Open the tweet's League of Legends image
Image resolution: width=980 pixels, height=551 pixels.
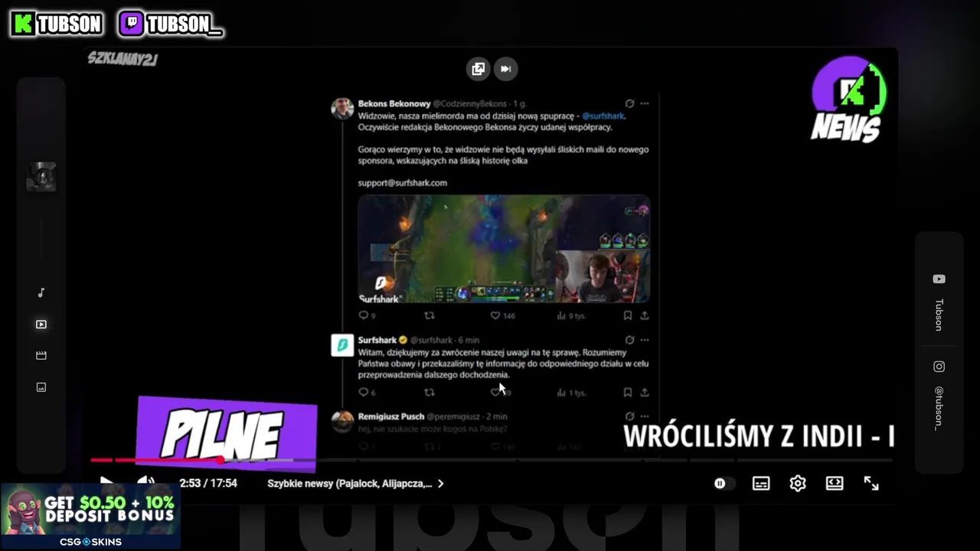(504, 249)
